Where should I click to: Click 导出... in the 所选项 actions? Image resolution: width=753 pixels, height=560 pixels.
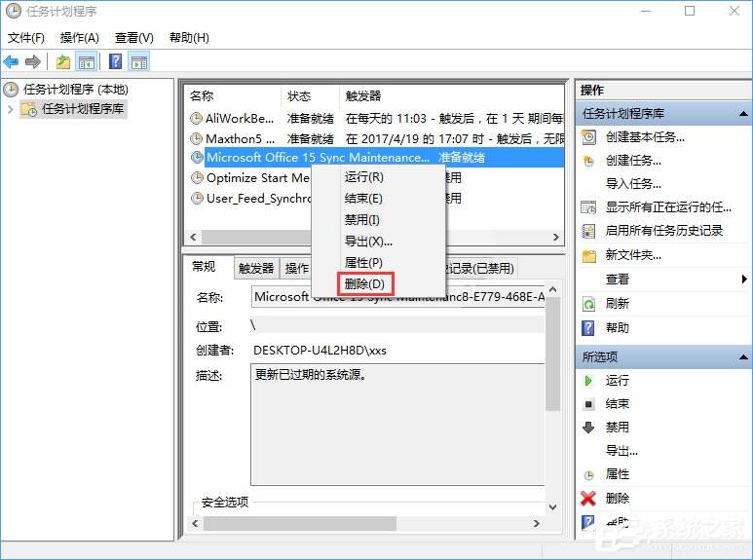(x=621, y=451)
